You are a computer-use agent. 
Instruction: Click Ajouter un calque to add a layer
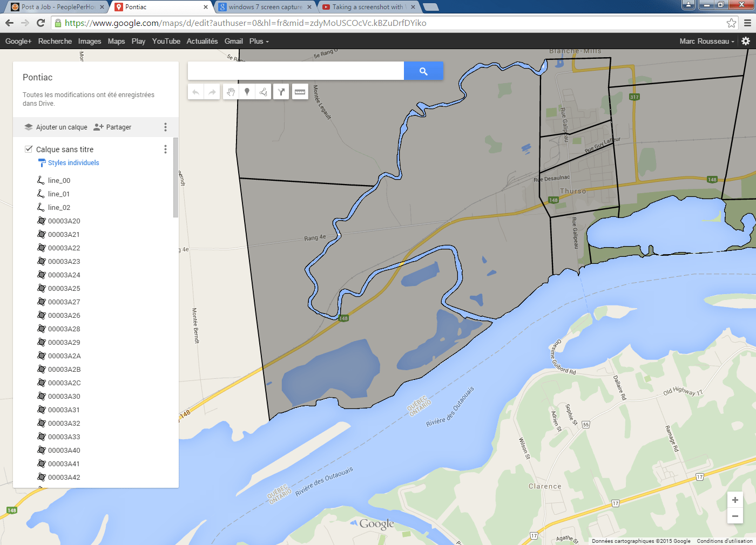pyautogui.click(x=60, y=127)
